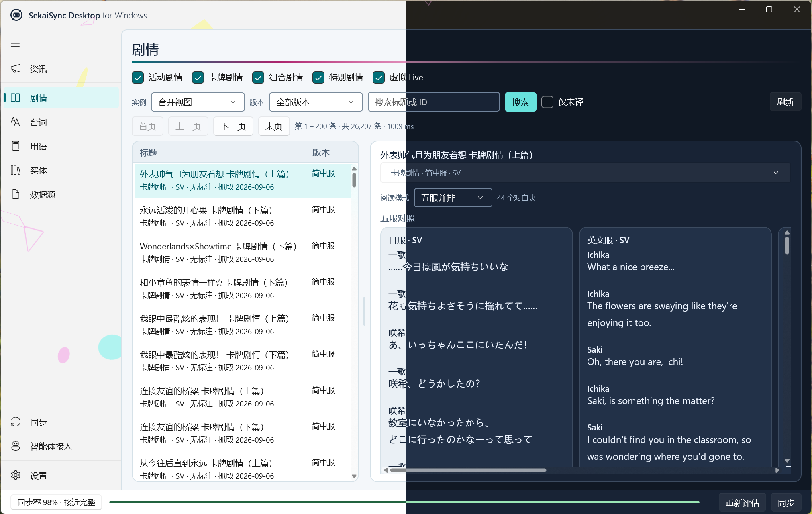Open the 合并视图 instance dropdown

coord(198,102)
